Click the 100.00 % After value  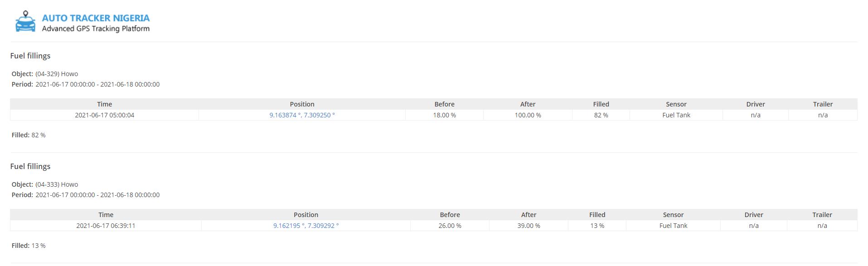coord(528,115)
